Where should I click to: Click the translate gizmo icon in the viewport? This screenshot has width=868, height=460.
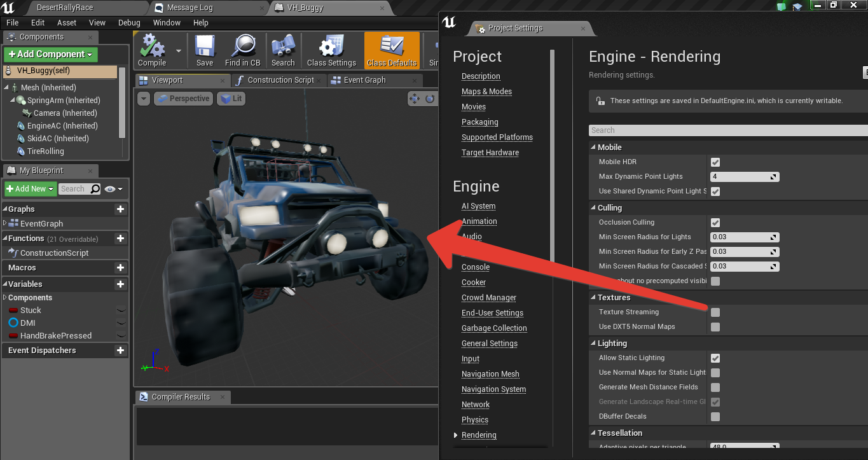[x=415, y=99]
